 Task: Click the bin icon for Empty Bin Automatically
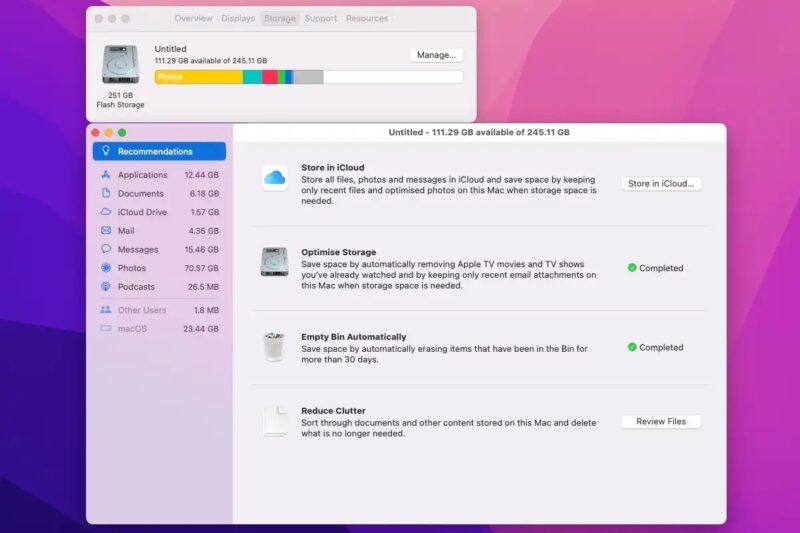coord(274,347)
